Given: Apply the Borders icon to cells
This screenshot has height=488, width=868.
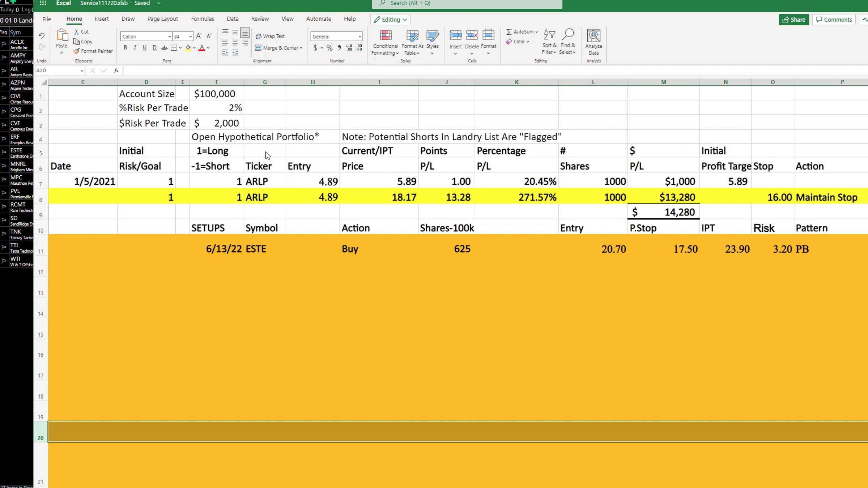Looking at the screenshot, I should click(x=174, y=48).
